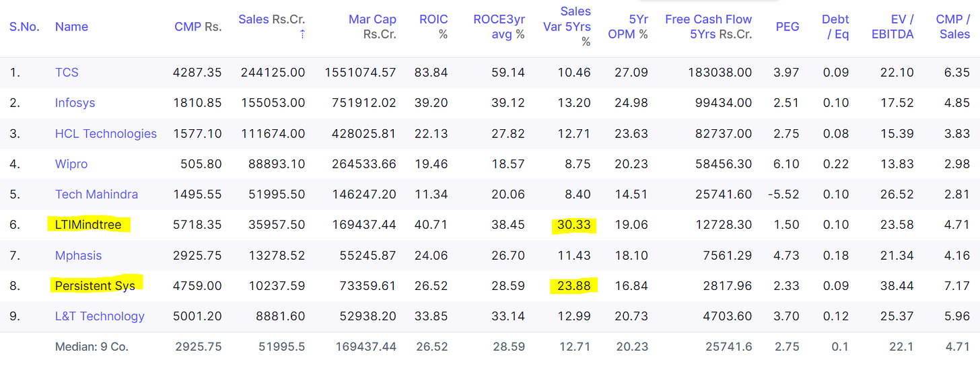Select Persistent Sys CMP/Sales 7.17
Viewport: 980px width, 366px height.
point(957,286)
